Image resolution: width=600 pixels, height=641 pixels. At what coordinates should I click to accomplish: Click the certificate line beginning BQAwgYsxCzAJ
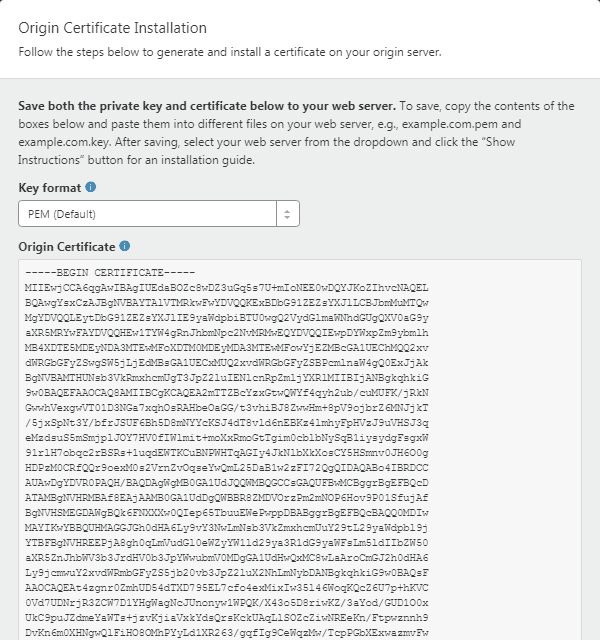pyautogui.click(x=226, y=303)
